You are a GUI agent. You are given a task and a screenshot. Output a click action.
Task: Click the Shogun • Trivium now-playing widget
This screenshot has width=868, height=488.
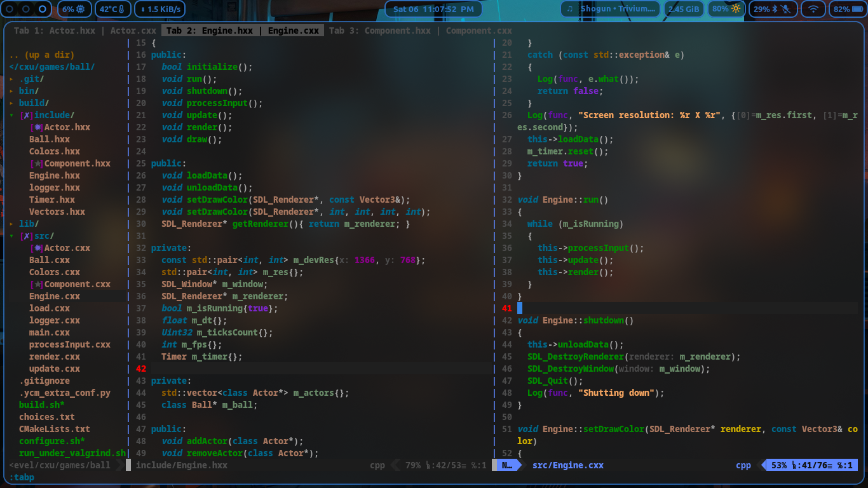[610, 9]
